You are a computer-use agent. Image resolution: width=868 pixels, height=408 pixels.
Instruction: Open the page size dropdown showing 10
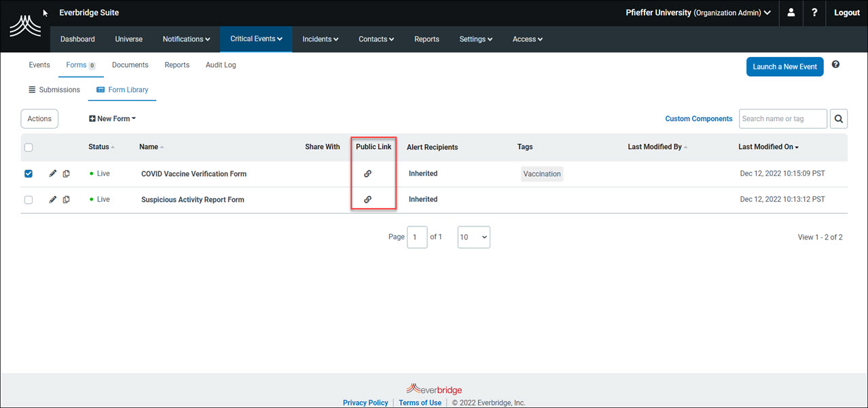tap(473, 237)
